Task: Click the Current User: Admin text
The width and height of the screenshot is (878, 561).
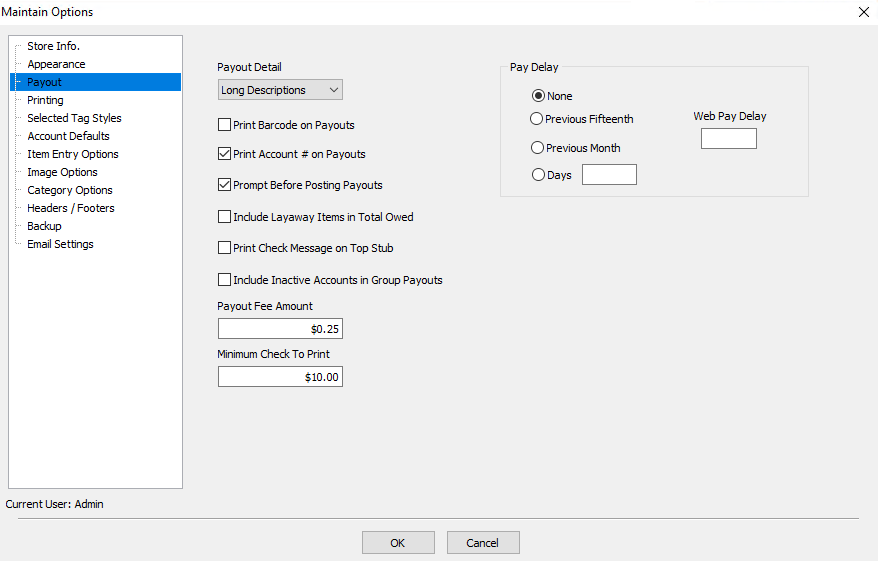Action: tap(54, 504)
